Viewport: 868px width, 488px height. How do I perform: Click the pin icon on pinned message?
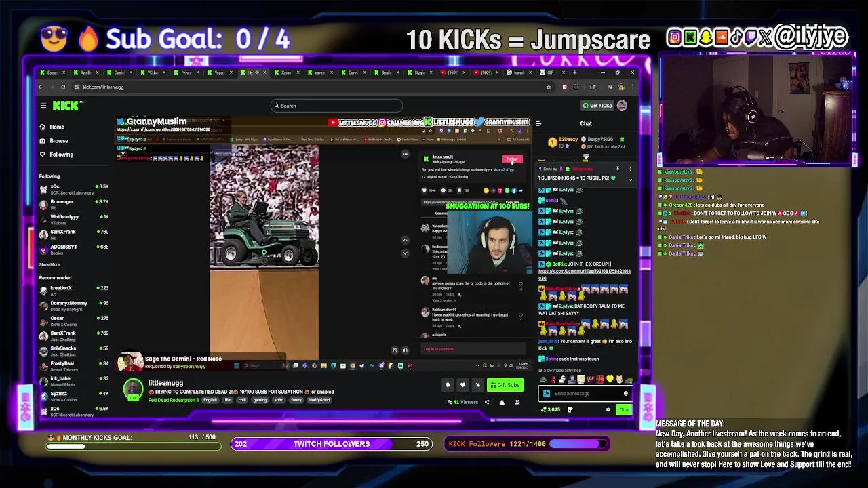[x=618, y=169]
